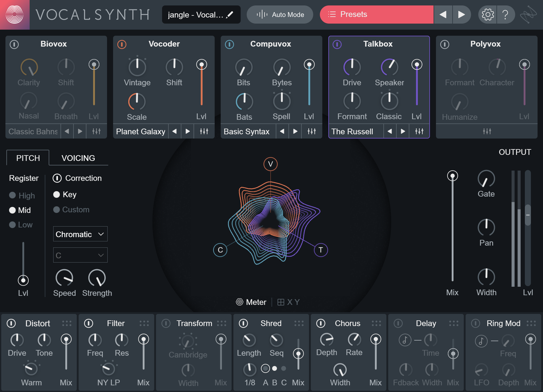Toggle the Talkbox module power button
This screenshot has height=392, width=543.
[x=337, y=44]
